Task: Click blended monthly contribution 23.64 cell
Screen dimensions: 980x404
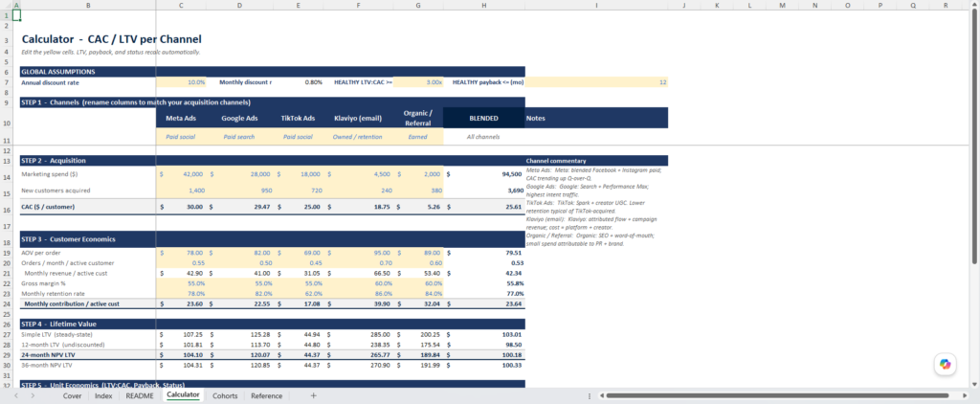Action: click(483, 303)
